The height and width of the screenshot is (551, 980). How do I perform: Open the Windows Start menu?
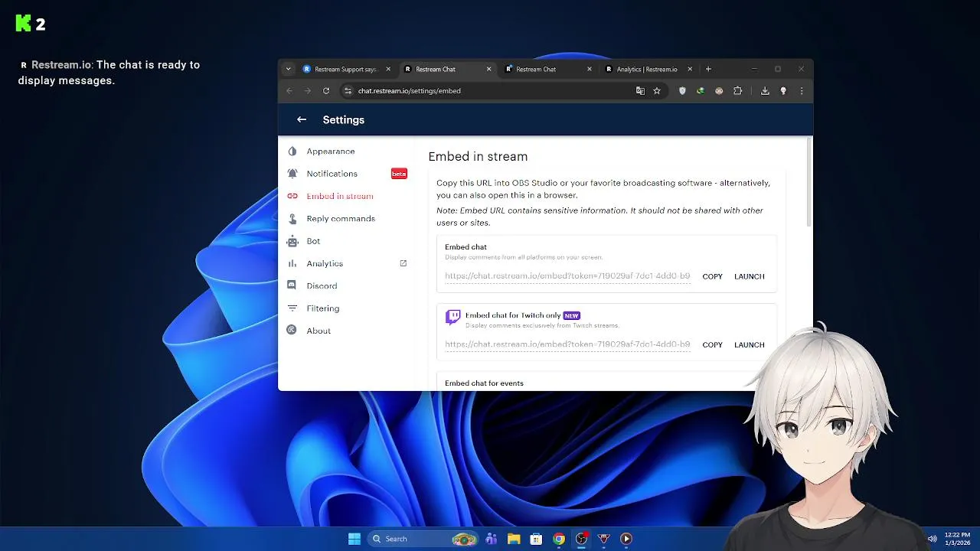(x=354, y=539)
